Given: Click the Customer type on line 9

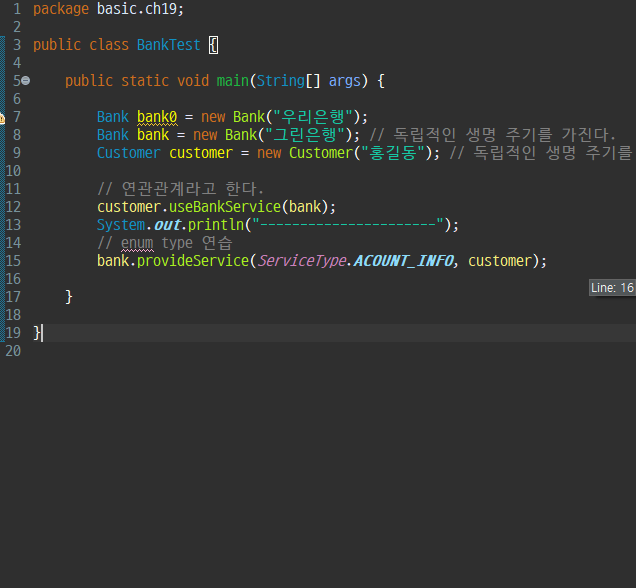Looking at the screenshot, I should pyautogui.click(x=129, y=153).
